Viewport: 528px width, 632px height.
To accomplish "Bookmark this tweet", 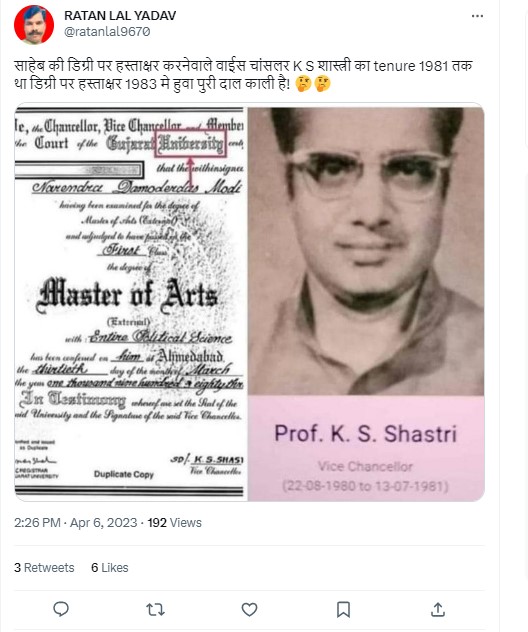I will 343,609.
